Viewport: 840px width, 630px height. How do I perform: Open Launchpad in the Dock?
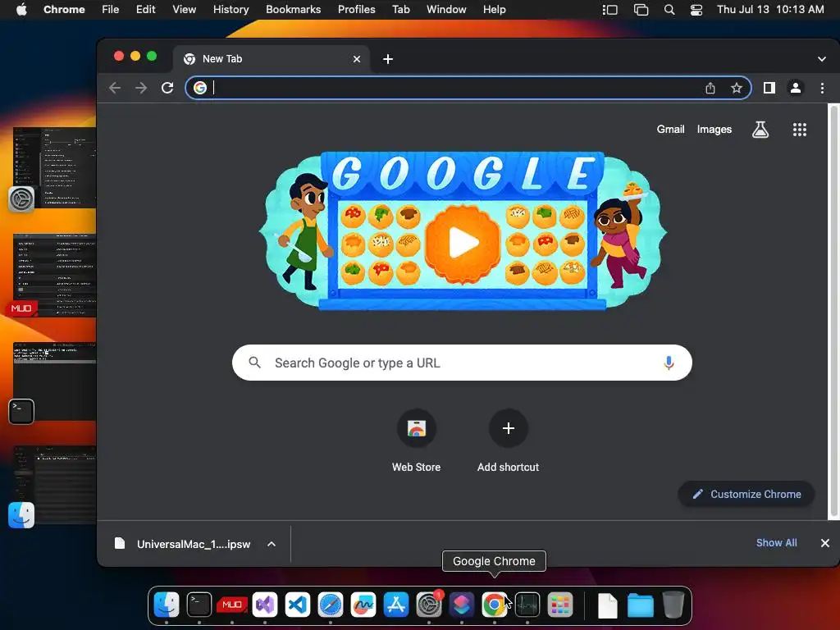click(559, 605)
